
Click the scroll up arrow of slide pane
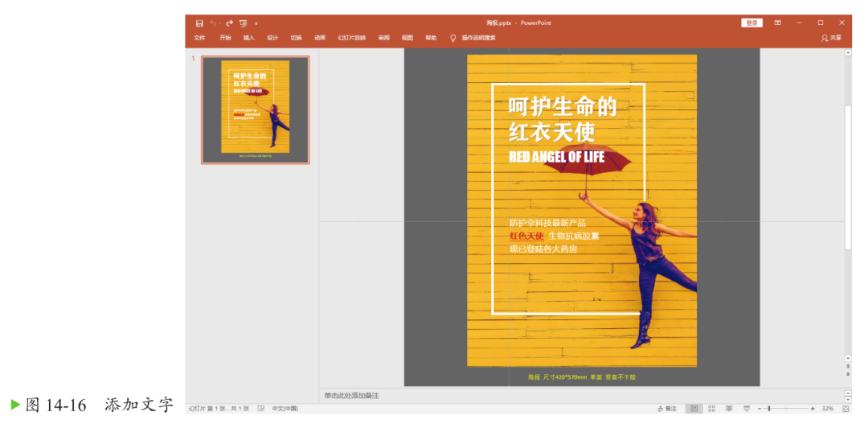point(848,52)
